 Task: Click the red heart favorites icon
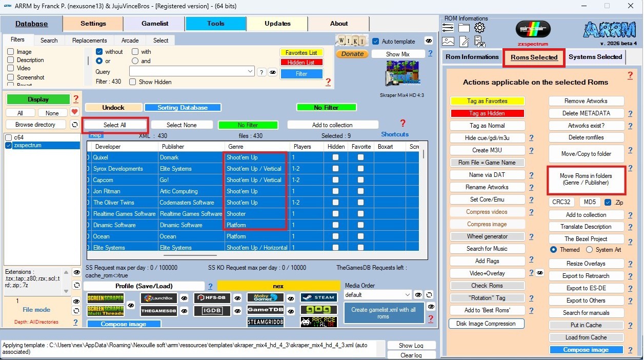[x=74, y=112]
